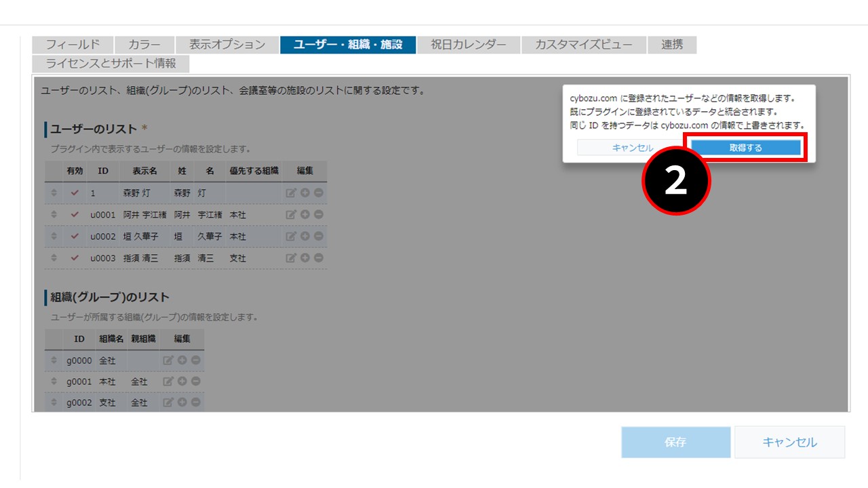This screenshot has height=488, width=868.
Task: Click the sort handle for user u0002
Action: [54, 237]
